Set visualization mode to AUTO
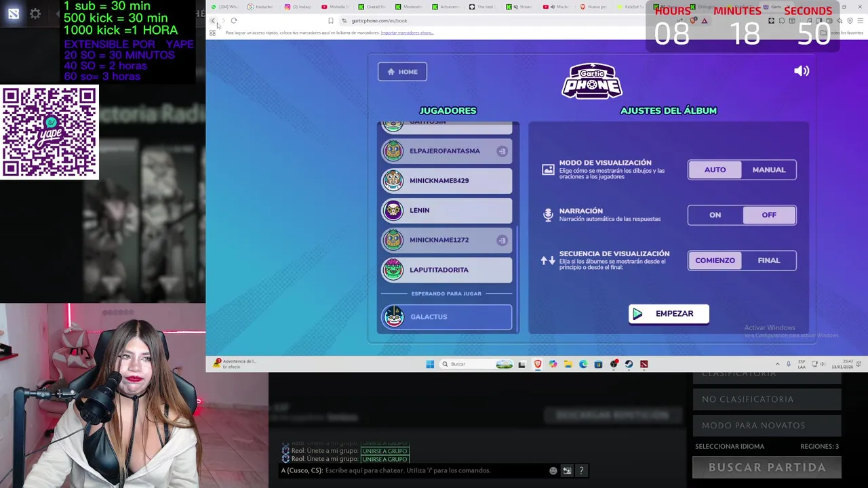868x488 pixels. [x=715, y=170]
